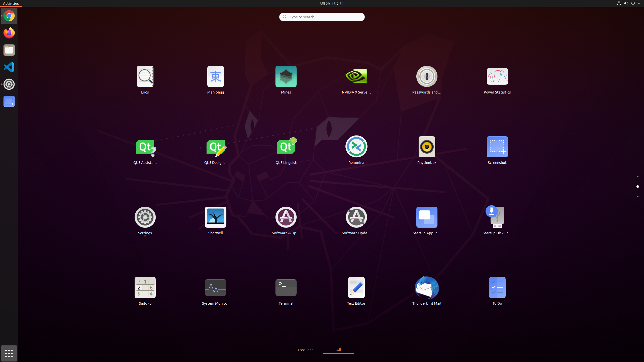Expand the system power menu arrow
This screenshot has height=362, width=644.
click(639, 3)
